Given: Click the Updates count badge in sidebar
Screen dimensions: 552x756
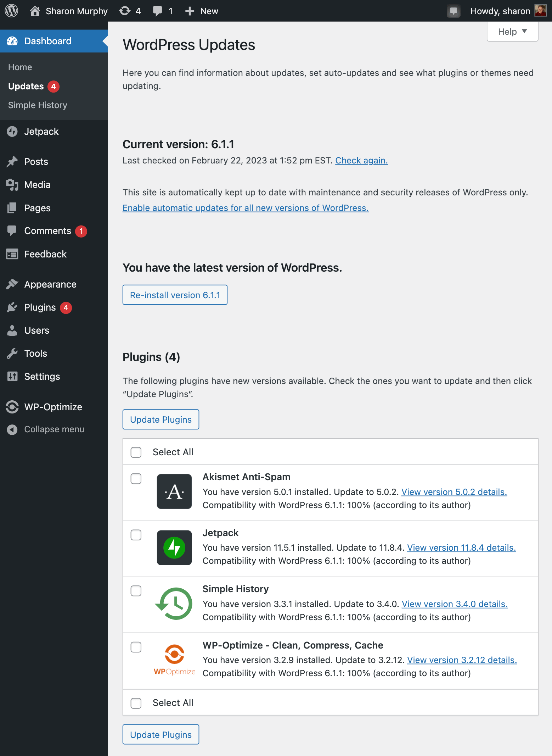Looking at the screenshot, I should tap(53, 87).
